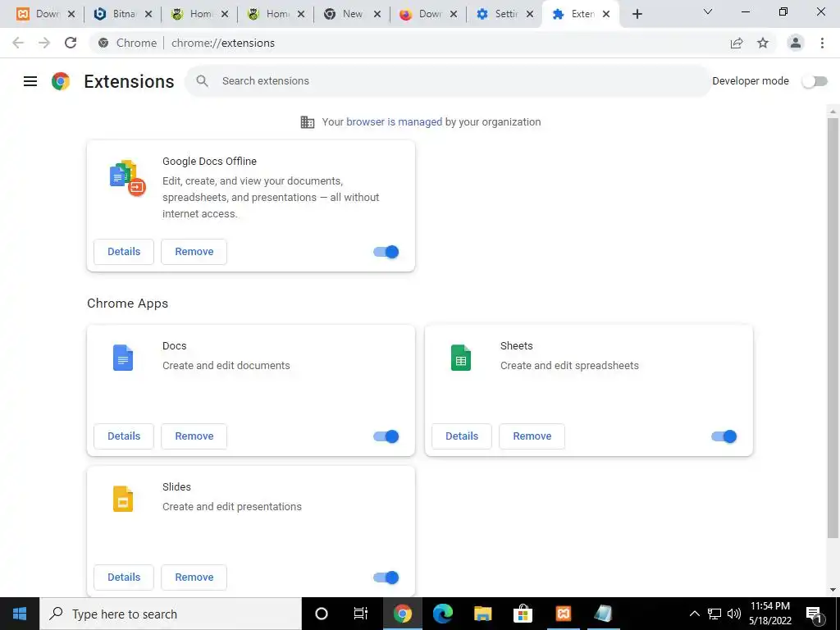Open the Extensions hamburger main menu

coord(30,81)
